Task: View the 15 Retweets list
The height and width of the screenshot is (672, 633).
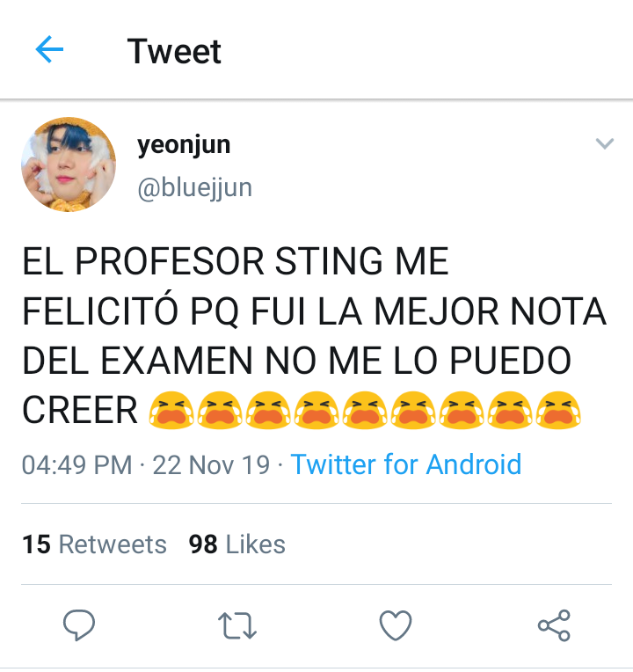Action: pyautogui.click(x=94, y=544)
